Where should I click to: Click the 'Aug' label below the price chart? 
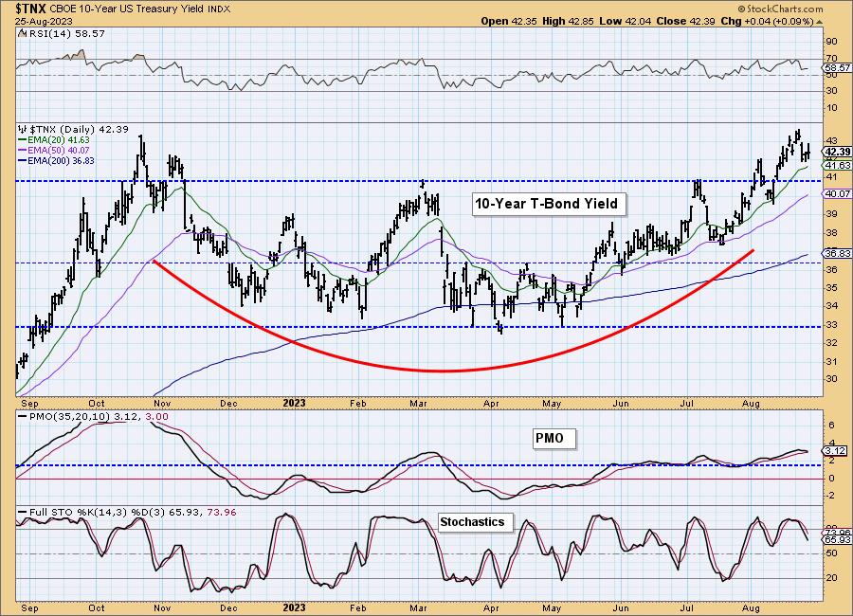(751, 404)
